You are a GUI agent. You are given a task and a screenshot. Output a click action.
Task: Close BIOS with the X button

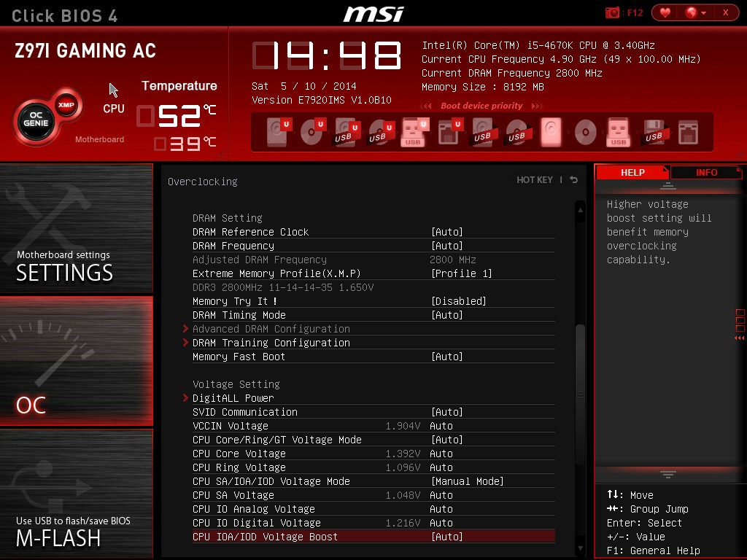tap(726, 12)
